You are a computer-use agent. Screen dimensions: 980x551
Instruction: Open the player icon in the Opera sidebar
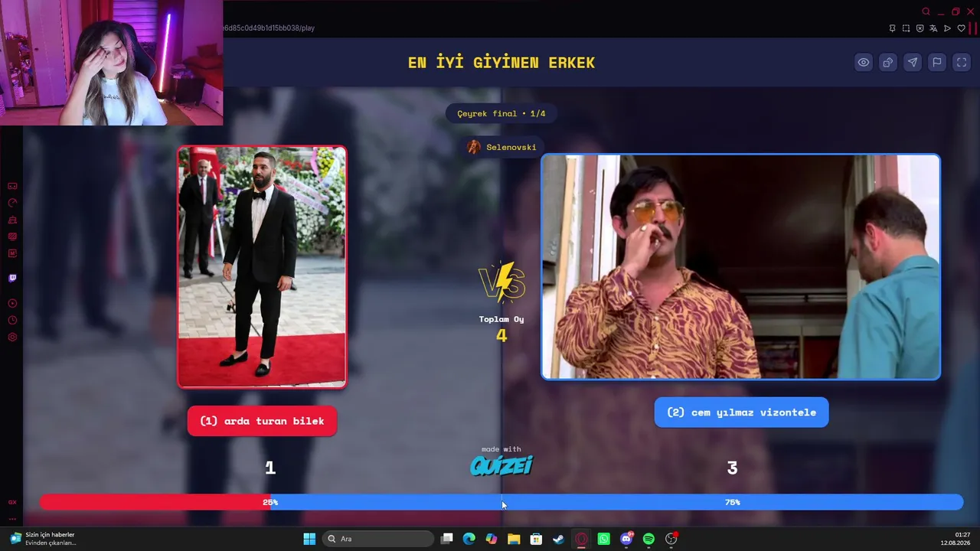click(x=12, y=304)
